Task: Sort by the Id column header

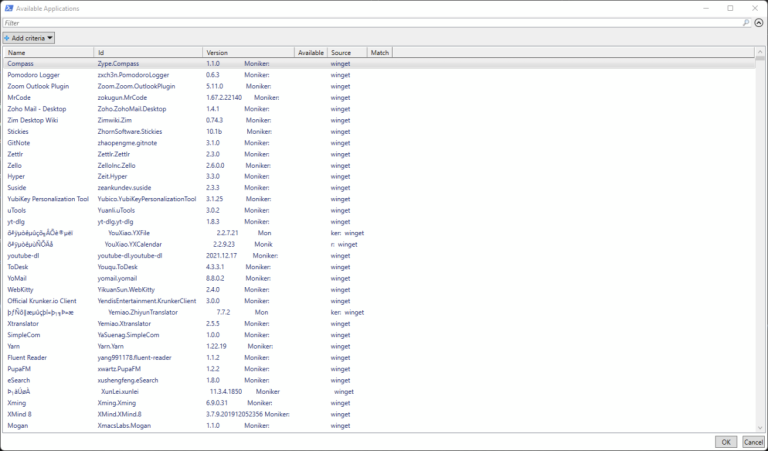Action: point(148,52)
